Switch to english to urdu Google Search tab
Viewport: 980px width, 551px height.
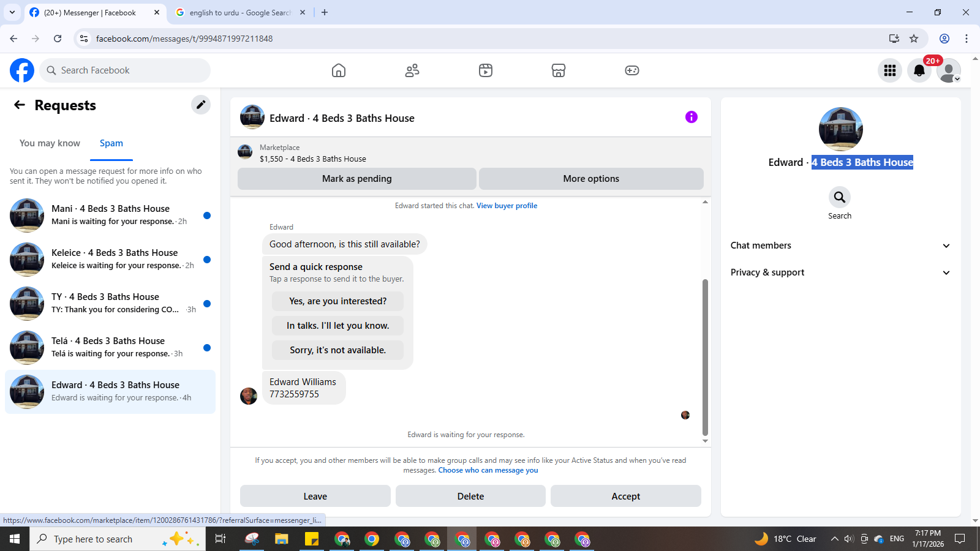241,12
